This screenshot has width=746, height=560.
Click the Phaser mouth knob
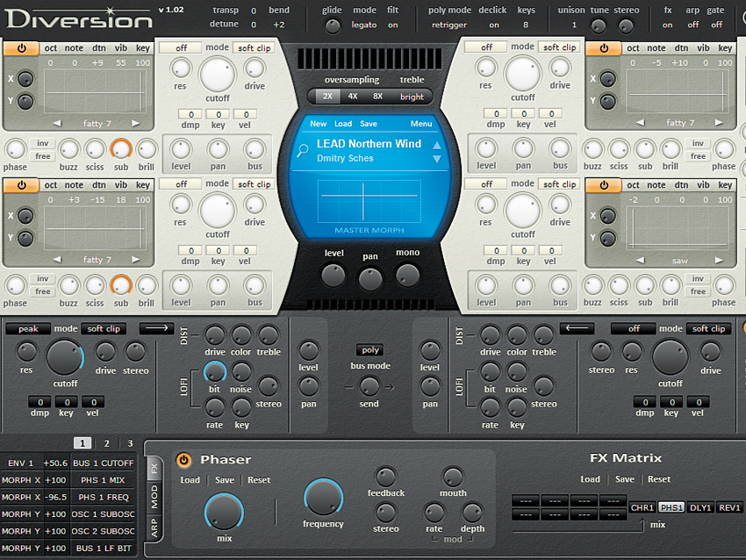pos(453,477)
